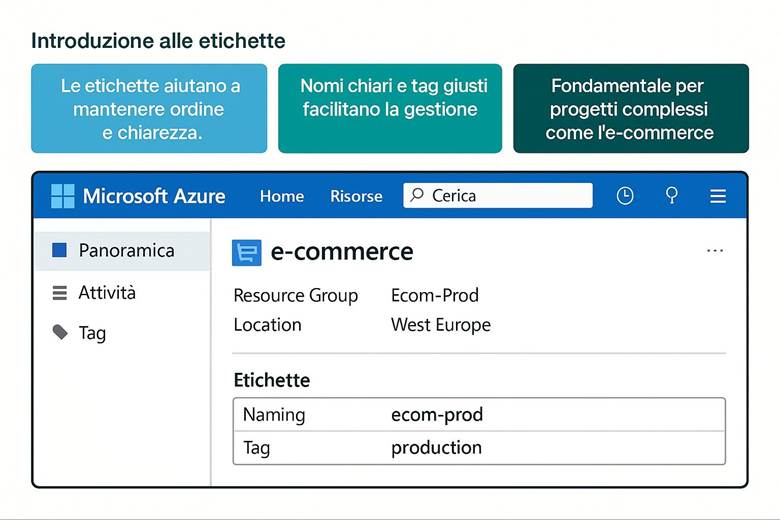Click the Resource Group label
The image size is (780, 520).
click(x=295, y=296)
